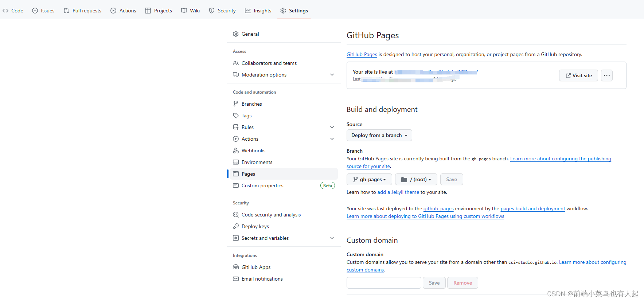Screen dimensions: 644x301
Task: Click the Rules icon in sidebar
Action: click(x=236, y=127)
